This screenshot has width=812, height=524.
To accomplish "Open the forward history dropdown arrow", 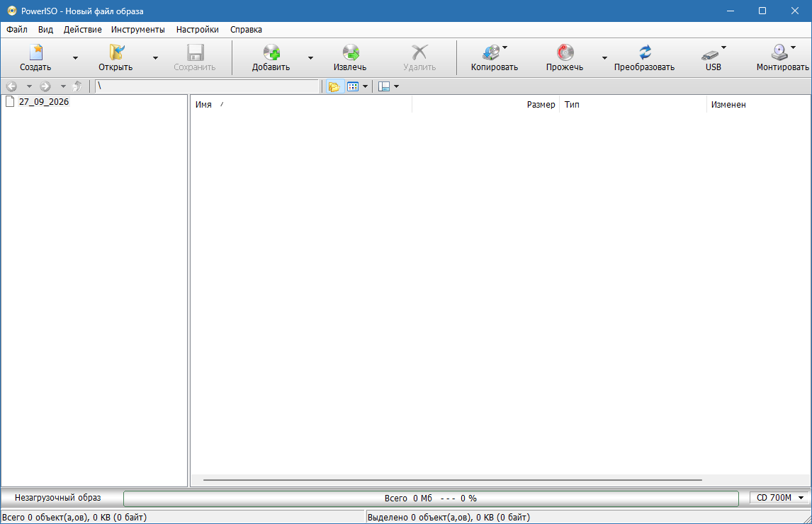I will tap(63, 86).
